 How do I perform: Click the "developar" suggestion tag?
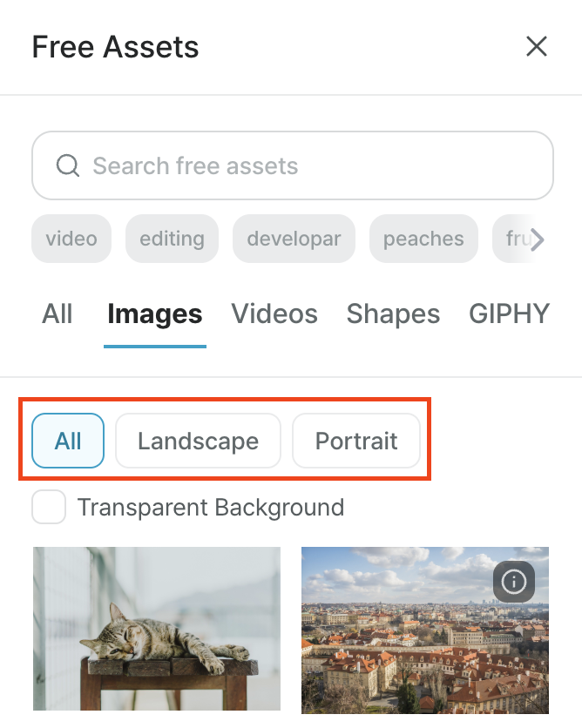point(294,239)
